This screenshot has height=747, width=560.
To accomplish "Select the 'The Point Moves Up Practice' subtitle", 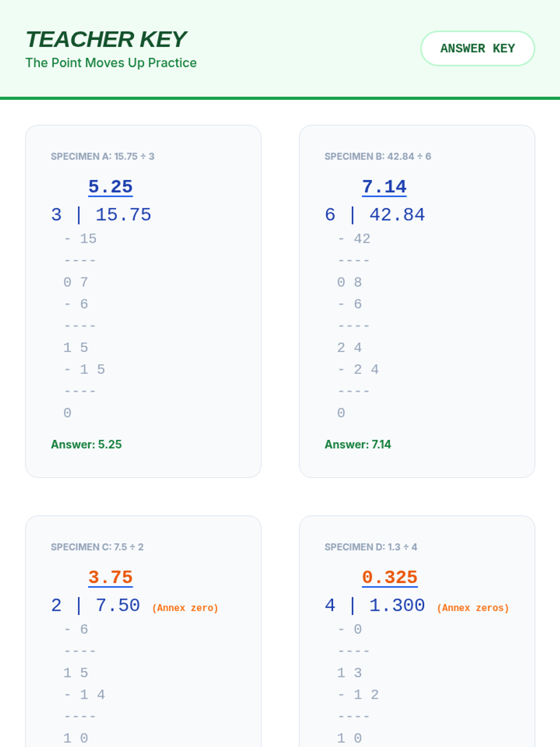I will point(111,63).
